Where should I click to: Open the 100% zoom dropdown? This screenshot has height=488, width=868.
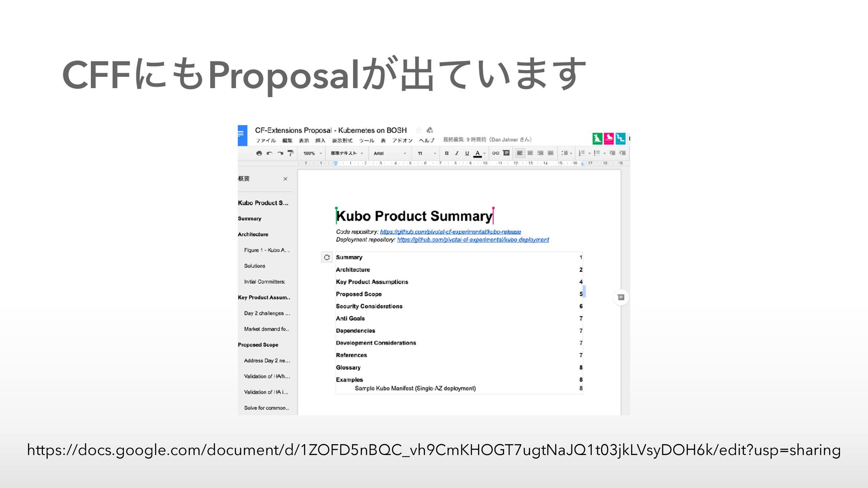[312, 153]
